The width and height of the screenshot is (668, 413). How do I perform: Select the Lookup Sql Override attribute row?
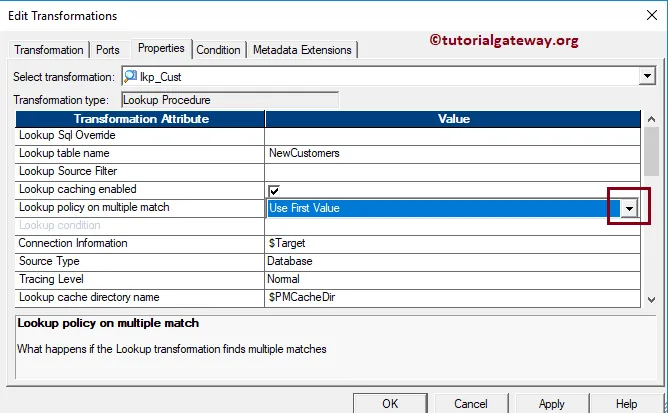tap(140, 136)
